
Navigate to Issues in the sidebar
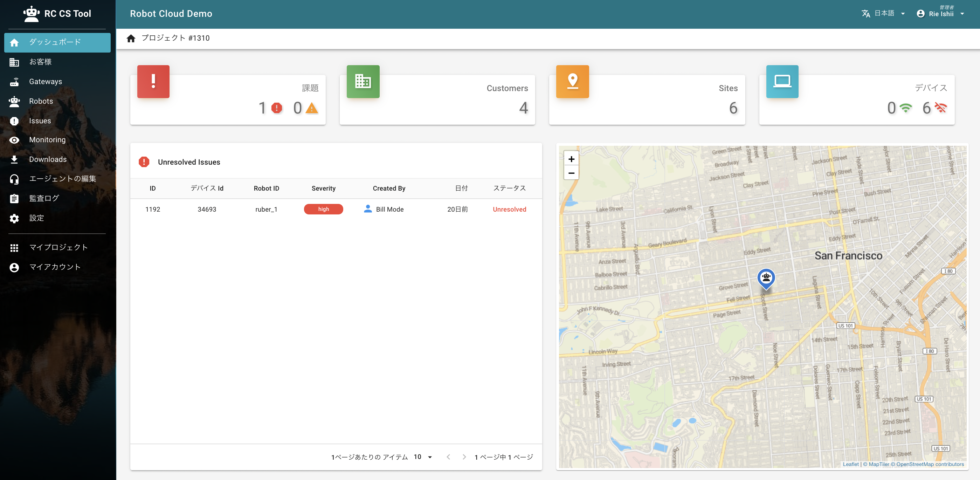click(57, 121)
